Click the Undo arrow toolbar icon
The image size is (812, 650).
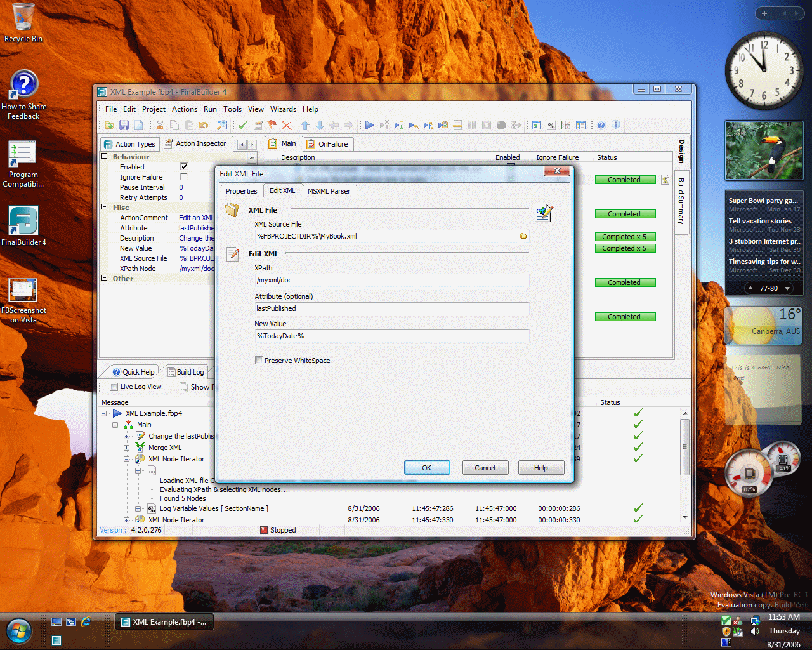click(203, 125)
